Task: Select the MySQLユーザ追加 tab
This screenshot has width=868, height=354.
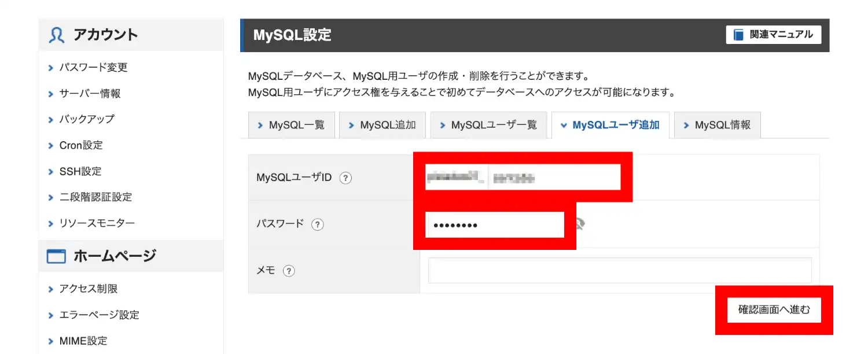Action: tap(610, 126)
